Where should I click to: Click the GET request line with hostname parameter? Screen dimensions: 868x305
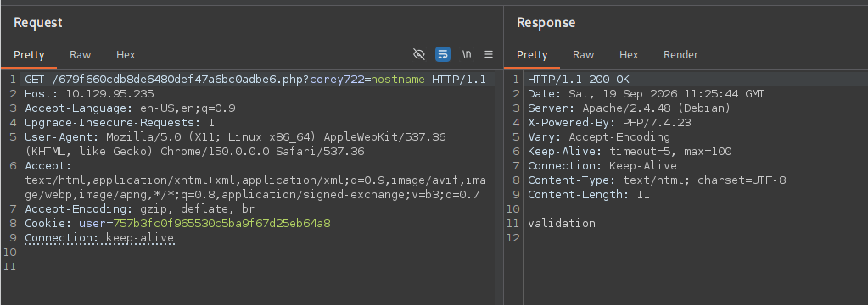pyautogui.click(x=255, y=80)
